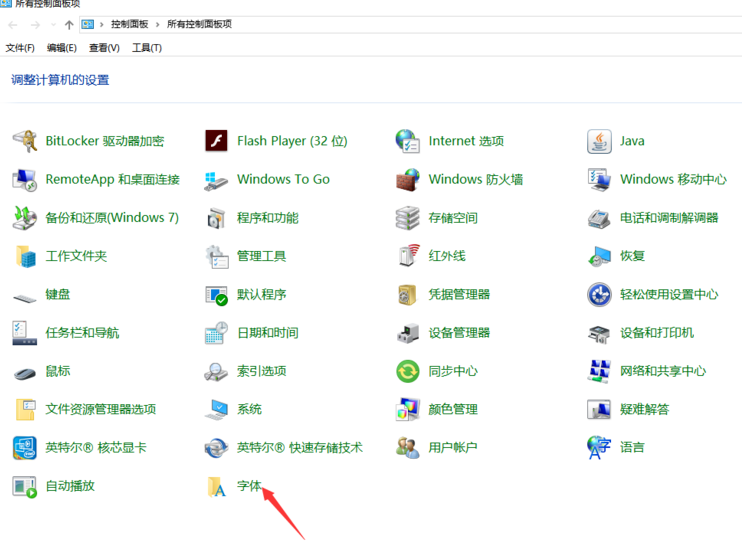Viewport: 742px width, 554px height.
Task: Open the 文件(F) menu
Action: [x=20, y=48]
